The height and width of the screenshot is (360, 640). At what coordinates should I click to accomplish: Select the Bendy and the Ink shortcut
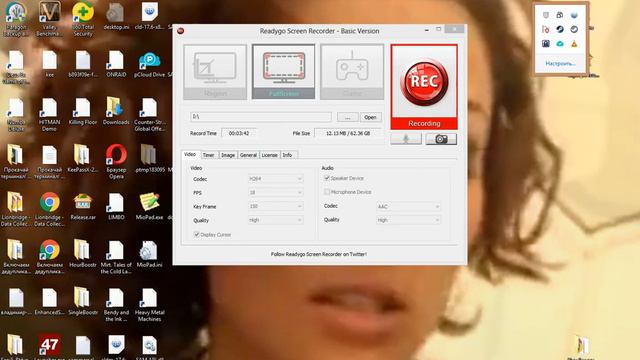tap(116, 304)
